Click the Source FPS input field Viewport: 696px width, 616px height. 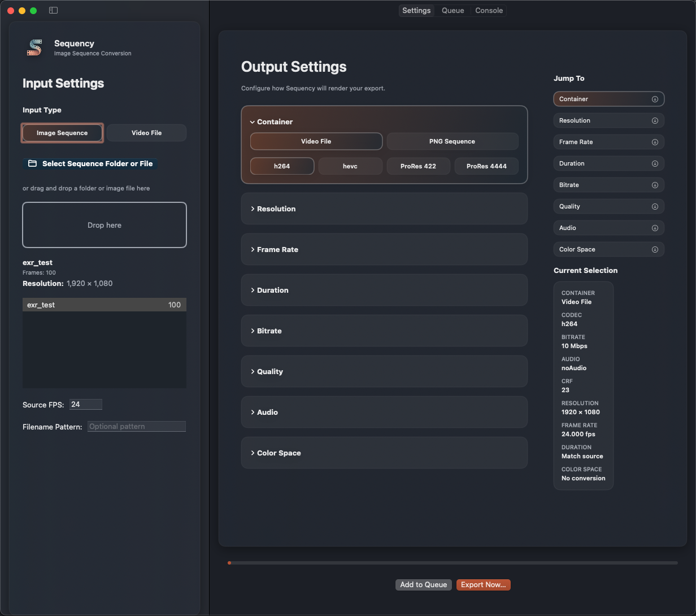[x=85, y=404]
